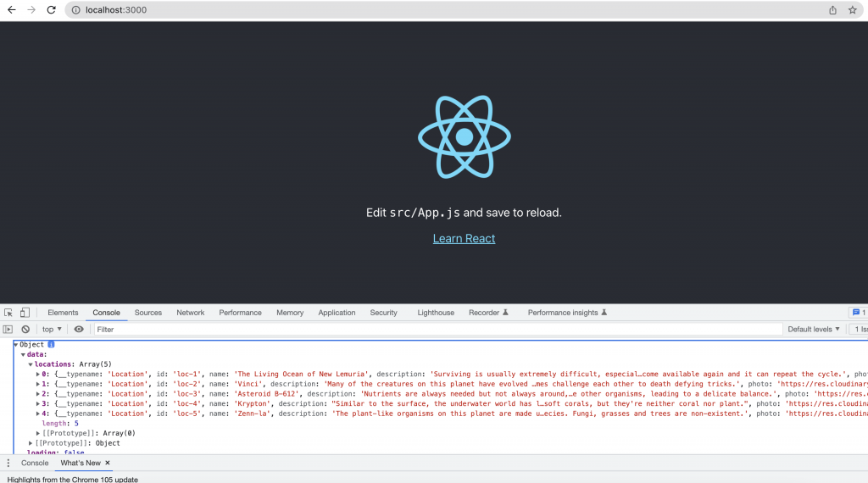This screenshot has height=483, width=868.
Task: Open the 1 Issue indicator
Action: click(860, 329)
